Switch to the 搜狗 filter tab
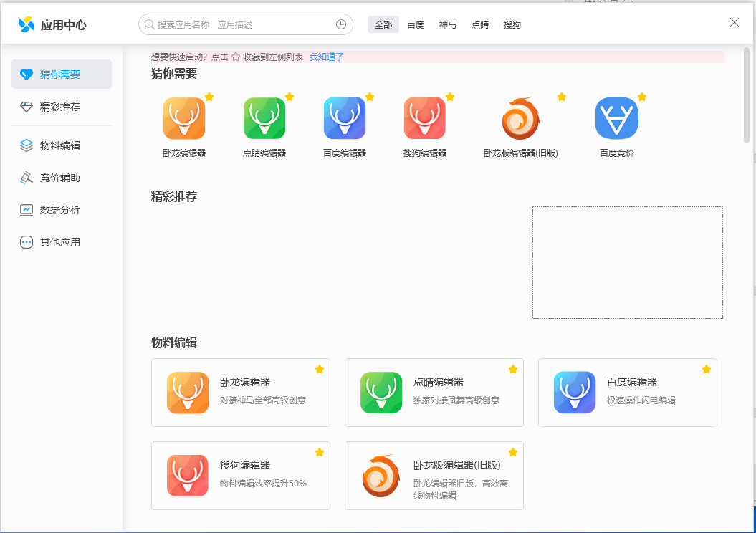756x533 pixels. click(x=512, y=24)
